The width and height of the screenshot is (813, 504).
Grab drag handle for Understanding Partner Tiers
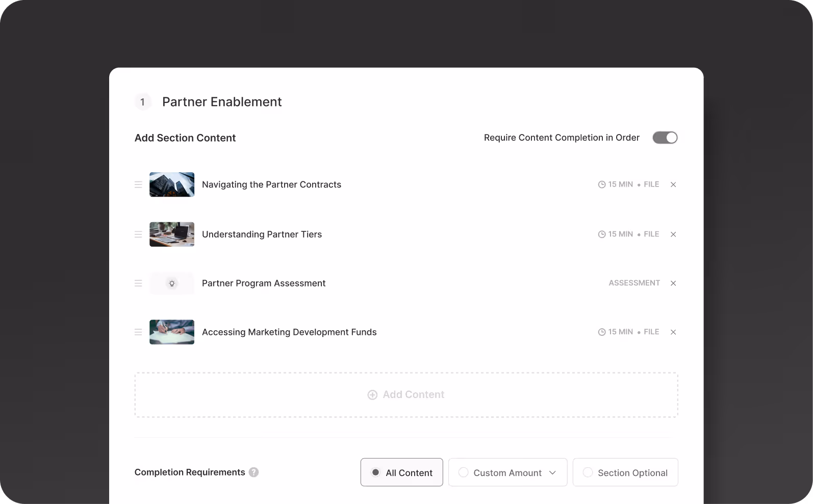[138, 234]
